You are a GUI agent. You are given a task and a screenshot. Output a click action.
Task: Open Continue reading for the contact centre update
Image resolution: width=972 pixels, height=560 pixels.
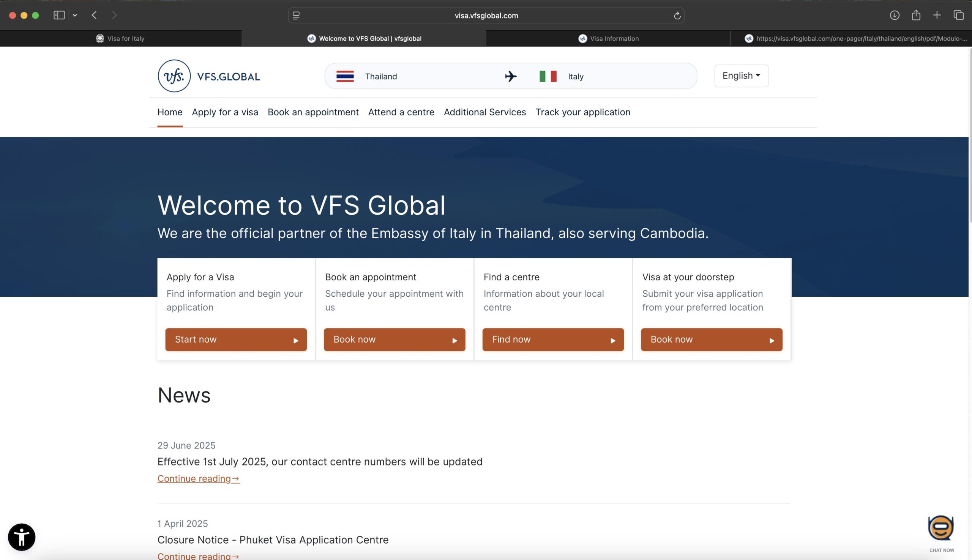point(198,478)
